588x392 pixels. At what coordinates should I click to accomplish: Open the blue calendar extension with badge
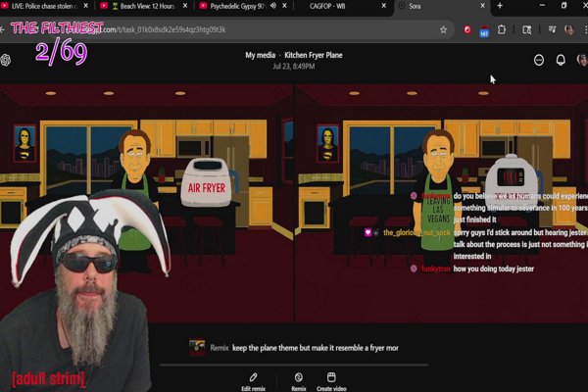tap(484, 31)
